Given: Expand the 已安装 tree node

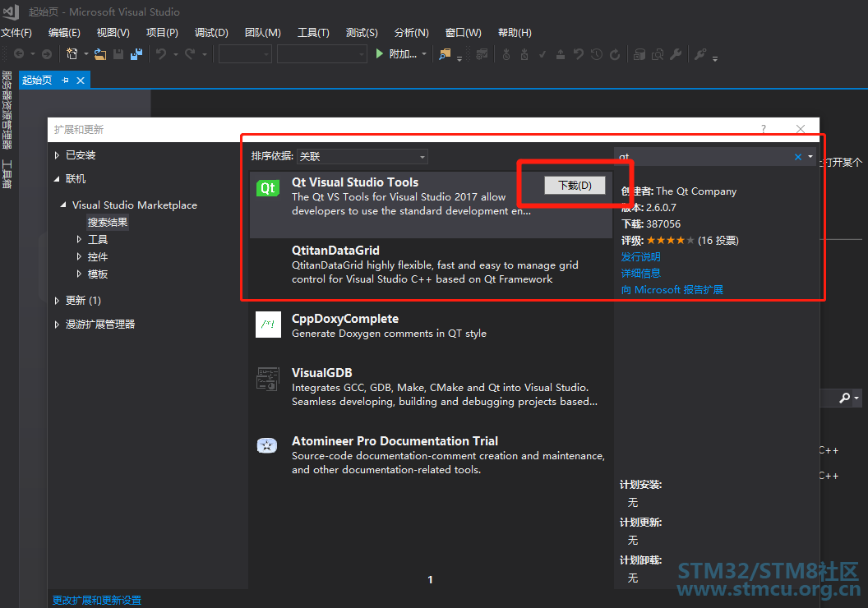Looking at the screenshot, I should (57, 155).
